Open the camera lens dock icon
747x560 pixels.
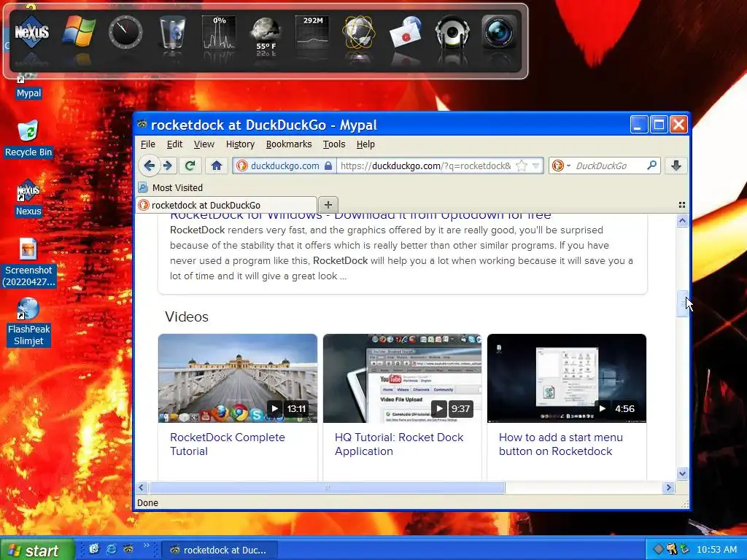tap(499, 32)
